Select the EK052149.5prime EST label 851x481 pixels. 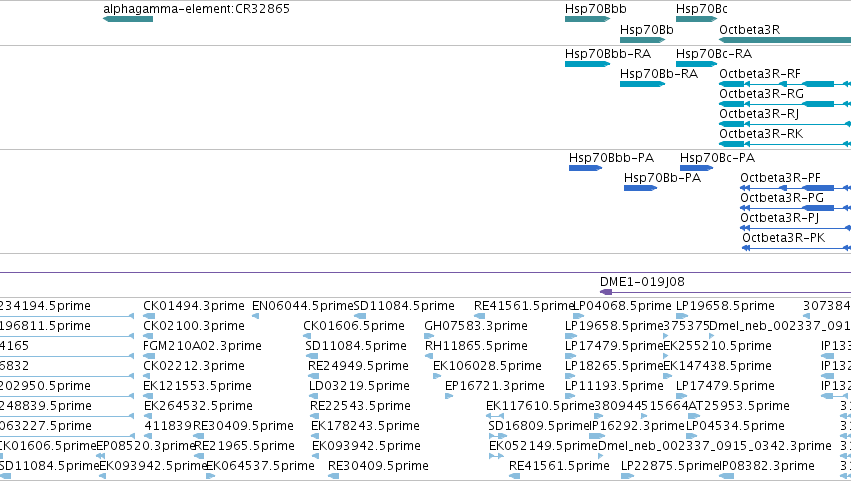(x=543, y=446)
